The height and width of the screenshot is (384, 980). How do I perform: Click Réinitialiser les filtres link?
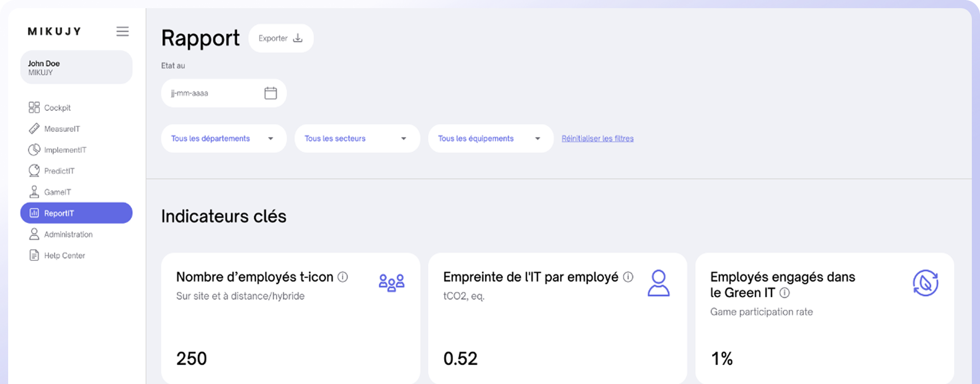[x=597, y=138]
